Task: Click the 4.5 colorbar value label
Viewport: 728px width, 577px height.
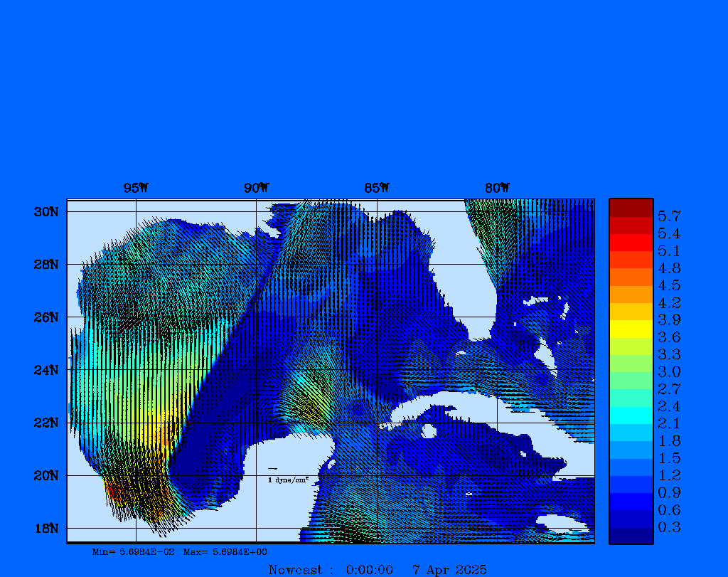Action: click(669, 285)
